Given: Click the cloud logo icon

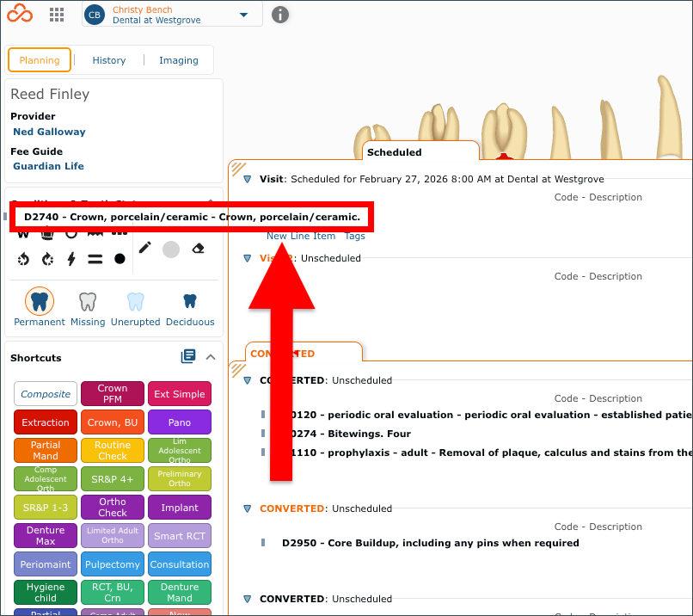Looking at the screenshot, I should [x=20, y=13].
